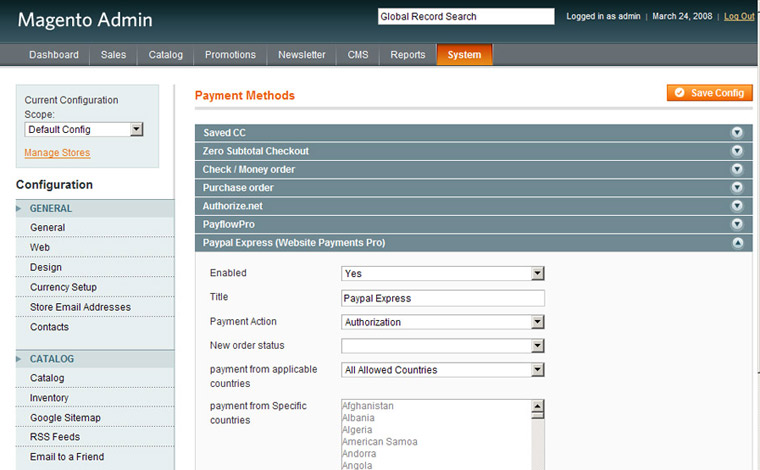Click the GENERAL group triangle icon

[19, 208]
